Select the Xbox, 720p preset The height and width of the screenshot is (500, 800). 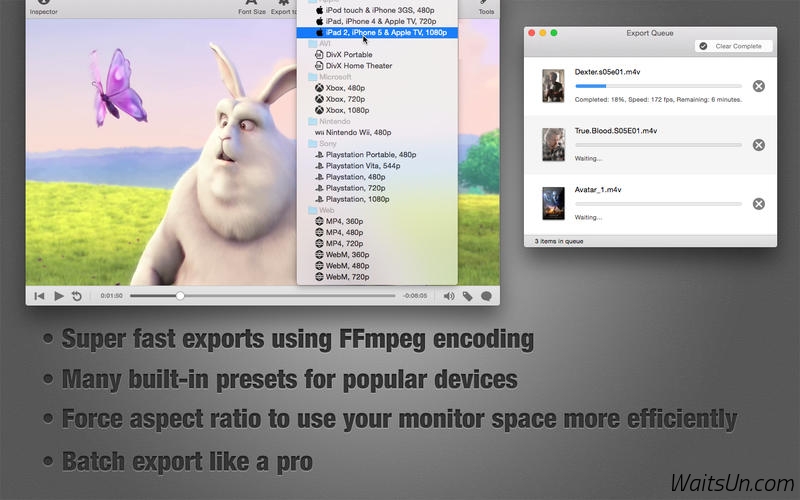[377, 99]
